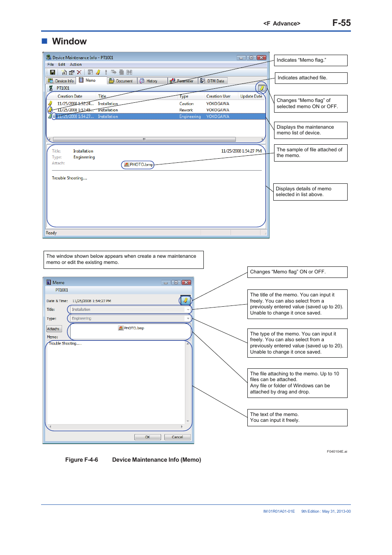Click the gray document toolbar icon

coord(121,72)
